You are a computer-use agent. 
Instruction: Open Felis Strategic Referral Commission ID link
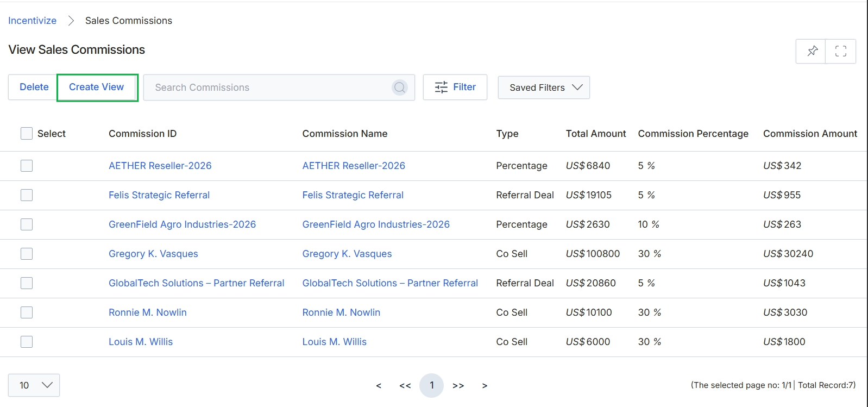click(x=159, y=195)
